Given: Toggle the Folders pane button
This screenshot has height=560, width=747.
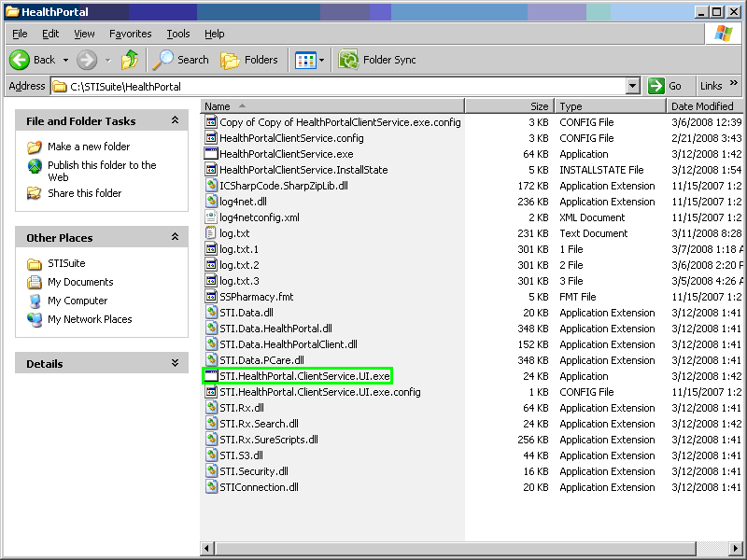Looking at the screenshot, I should point(249,60).
